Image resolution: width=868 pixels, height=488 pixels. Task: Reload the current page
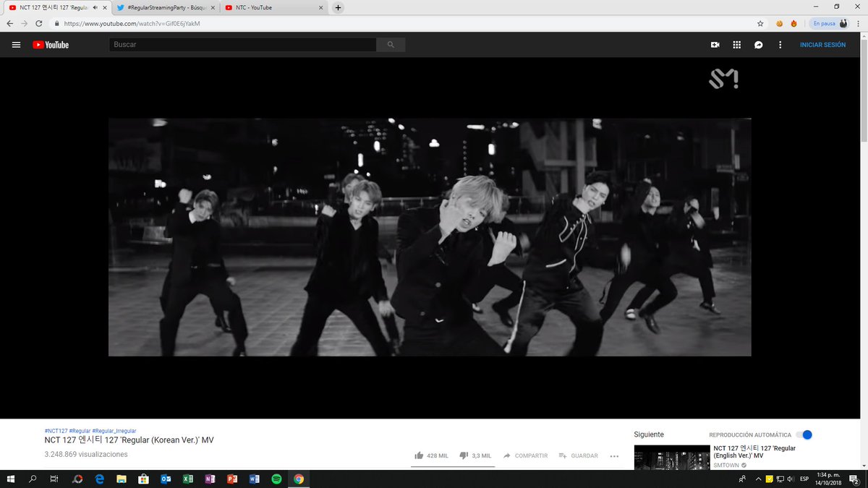pos(39,23)
